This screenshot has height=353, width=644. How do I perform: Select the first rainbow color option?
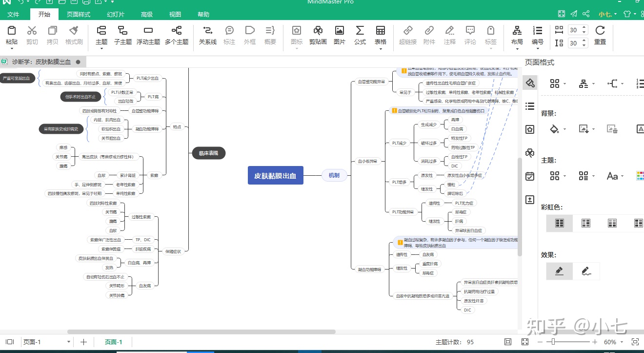click(x=559, y=223)
